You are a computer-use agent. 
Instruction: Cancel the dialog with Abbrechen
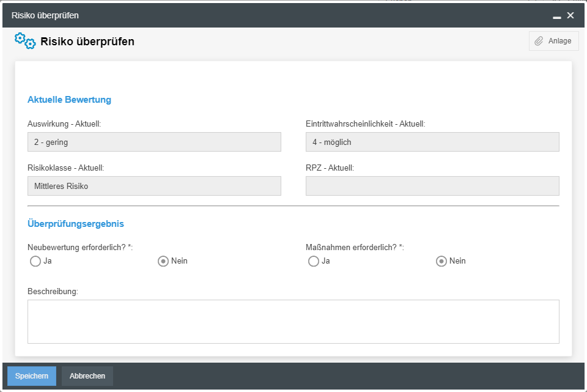tap(87, 376)
